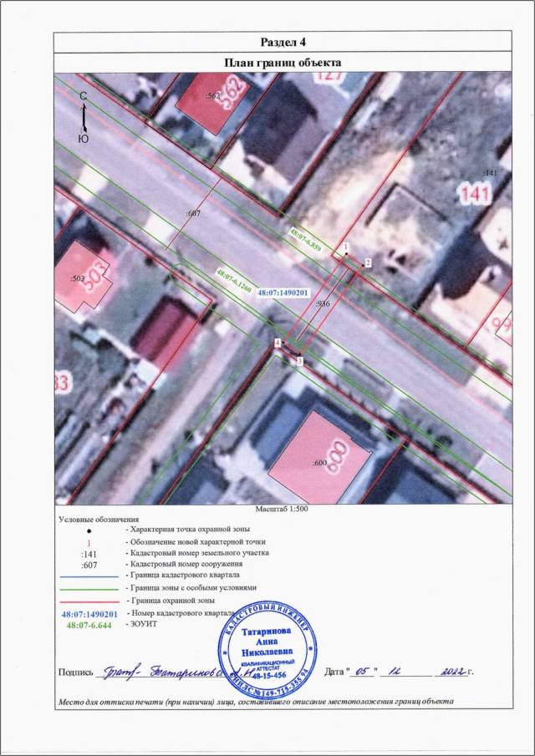
Task: Click boundary point 4 on the map
Action: [282, 342]
